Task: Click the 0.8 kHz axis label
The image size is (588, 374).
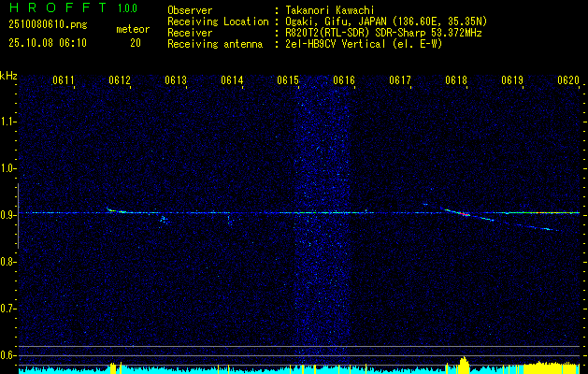Action: click(x=7, y=262)
